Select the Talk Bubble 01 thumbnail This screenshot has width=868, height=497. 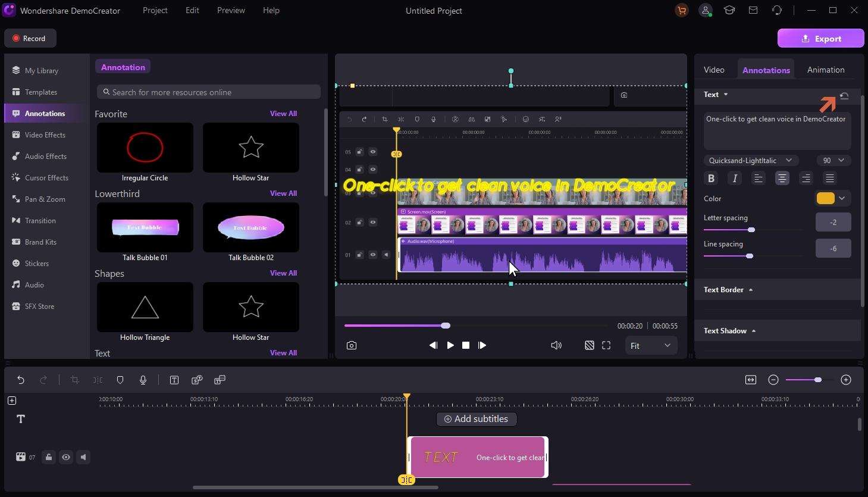coord(145,227)
